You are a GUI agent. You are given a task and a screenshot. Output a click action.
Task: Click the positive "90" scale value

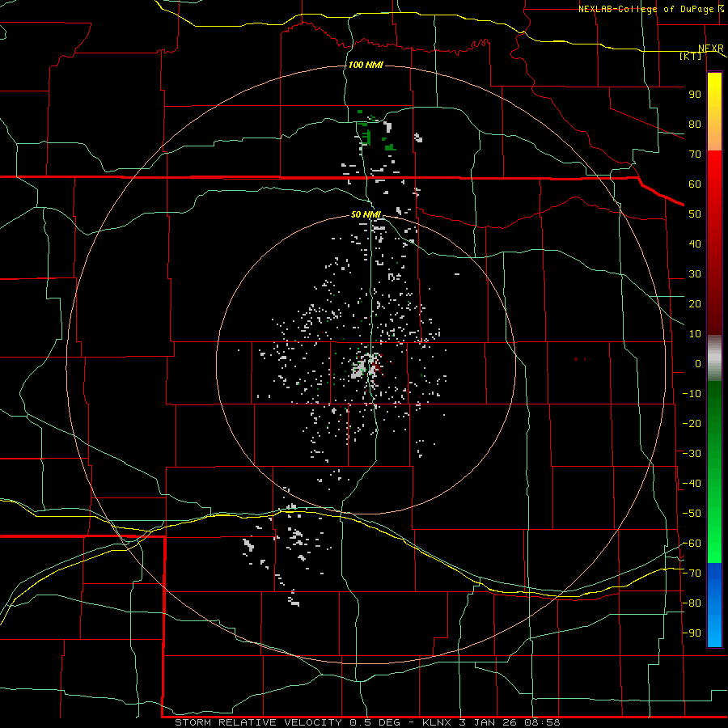(695, 95)
